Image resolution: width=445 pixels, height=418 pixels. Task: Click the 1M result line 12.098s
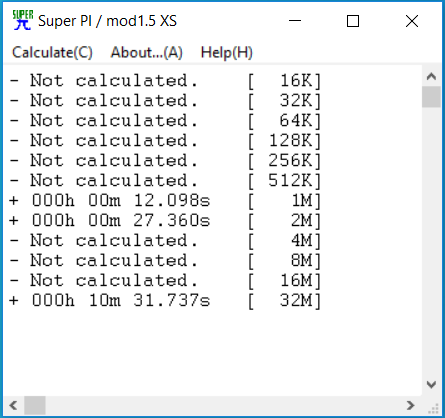(165, 201)
